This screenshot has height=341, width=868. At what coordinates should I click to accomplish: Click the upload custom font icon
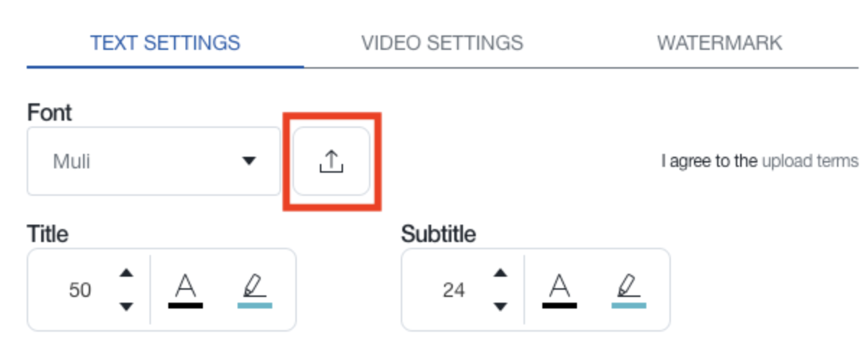331,161
